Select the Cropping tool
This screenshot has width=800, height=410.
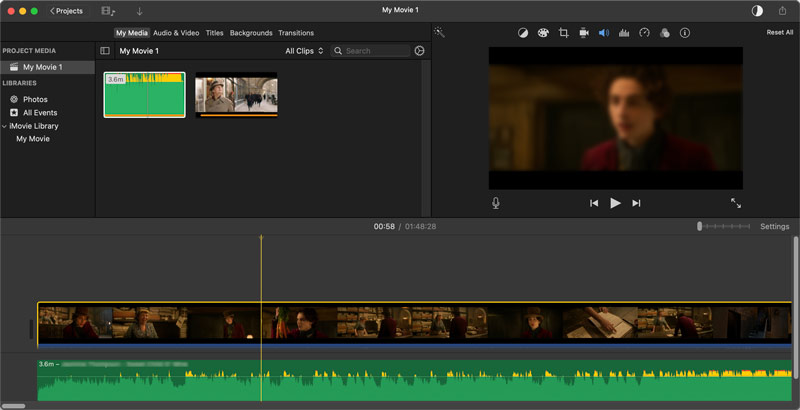tap(563, 33)
